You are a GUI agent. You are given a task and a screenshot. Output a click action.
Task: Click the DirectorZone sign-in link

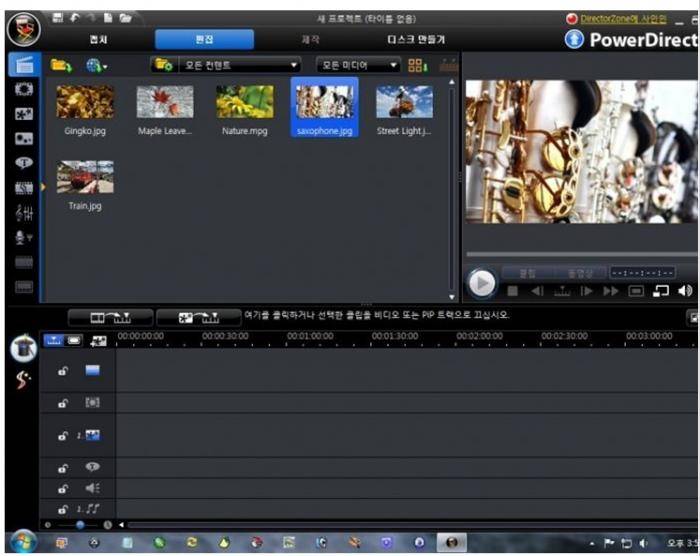(x=622, y=18)
